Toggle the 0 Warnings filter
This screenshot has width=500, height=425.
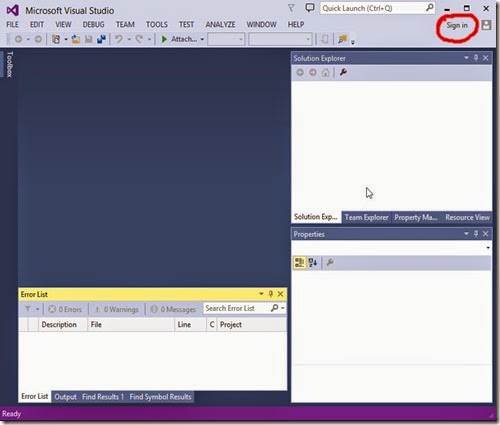point(117,309)
